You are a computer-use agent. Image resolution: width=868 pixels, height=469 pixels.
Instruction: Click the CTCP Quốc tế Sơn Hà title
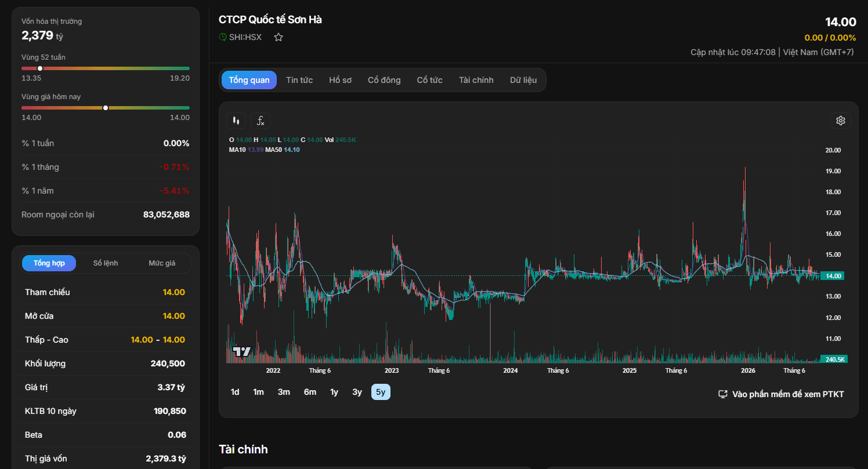[270, 20]
